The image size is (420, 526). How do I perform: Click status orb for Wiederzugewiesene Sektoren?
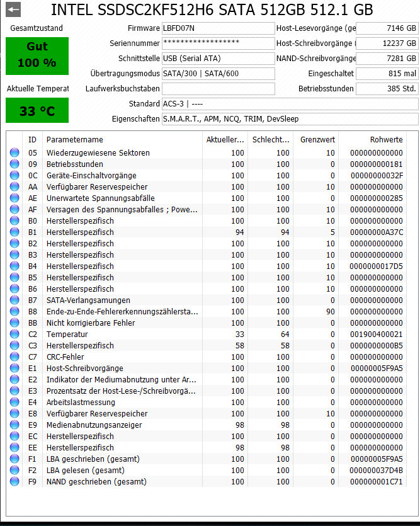14,152
